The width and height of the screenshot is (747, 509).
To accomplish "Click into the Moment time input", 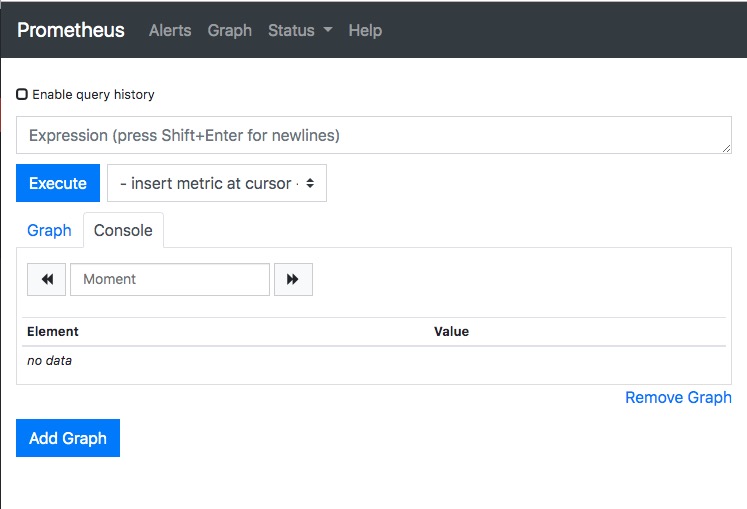I will click(170, 280).
